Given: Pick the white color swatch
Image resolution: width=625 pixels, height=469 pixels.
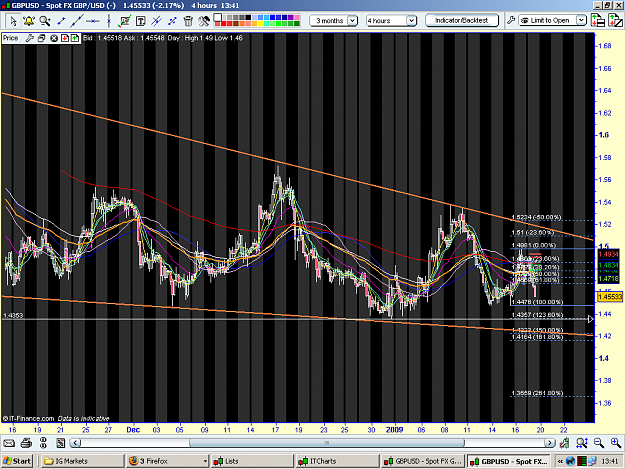Looking at the screenshot, I should [x=218, y=17].
